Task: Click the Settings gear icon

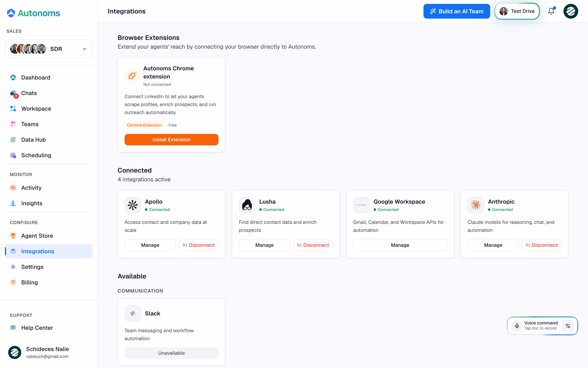Action: point(13,267)
